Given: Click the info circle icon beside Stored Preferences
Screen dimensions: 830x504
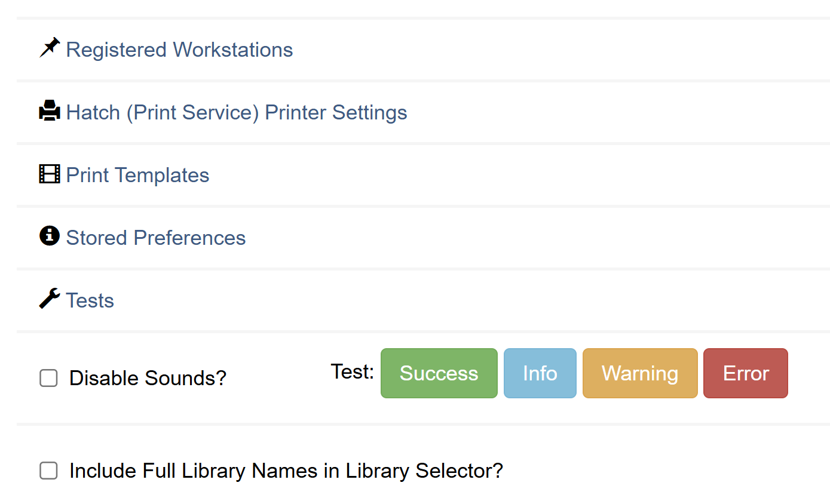Looking at the screenshot, I should [x=50, y=236].
